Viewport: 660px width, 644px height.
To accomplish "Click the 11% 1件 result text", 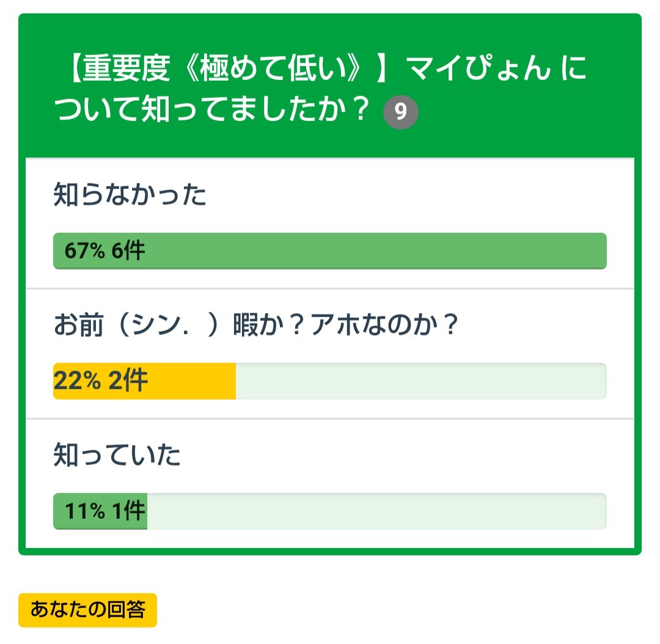I will pyautogui.click(x=105, y=511).
